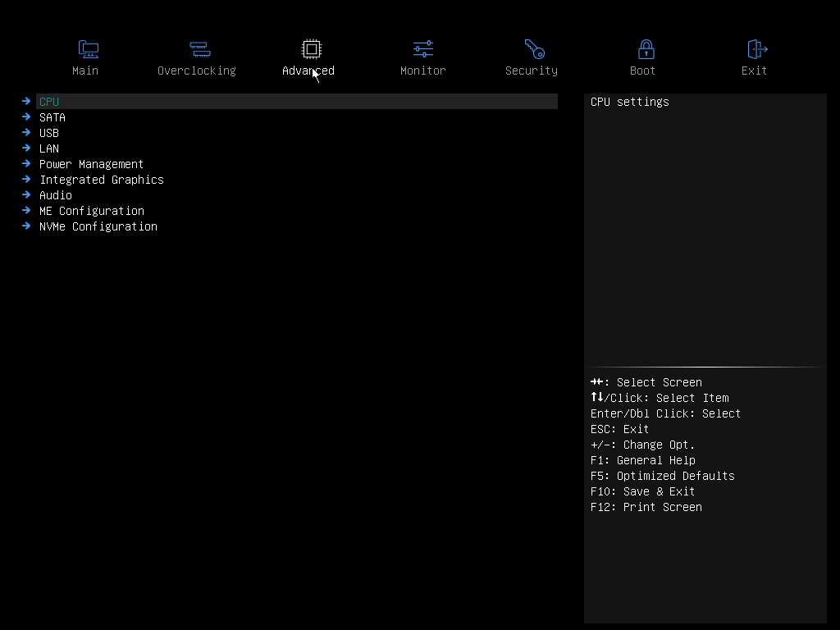Click the arrow beside ME Configuration
This screenshot has width=840, height=630.
point(26,210)
